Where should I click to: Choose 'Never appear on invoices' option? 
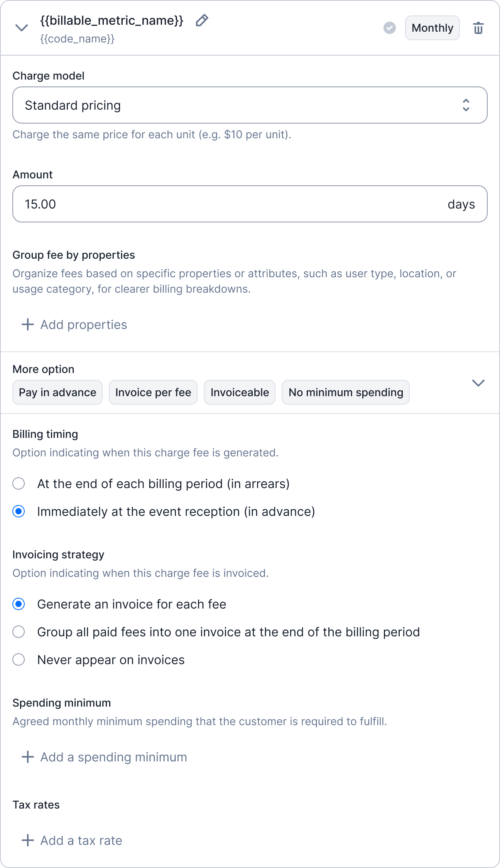click(19, 660)
